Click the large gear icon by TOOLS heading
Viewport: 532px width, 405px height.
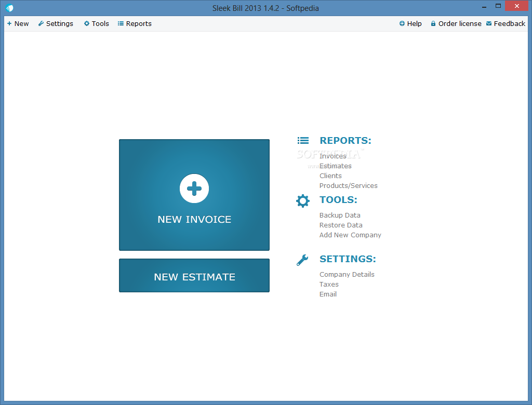pyautogui.click(x=303, y=201)
